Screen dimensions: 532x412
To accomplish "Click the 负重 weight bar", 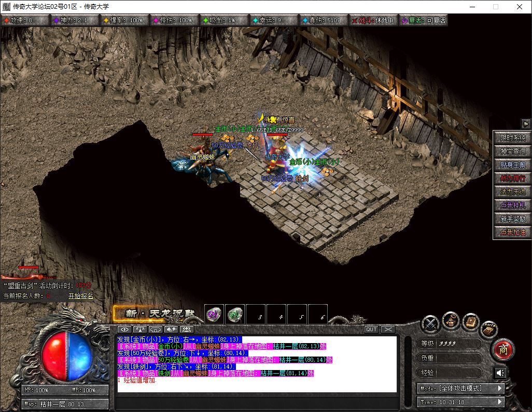I will [x=449, y=358].
